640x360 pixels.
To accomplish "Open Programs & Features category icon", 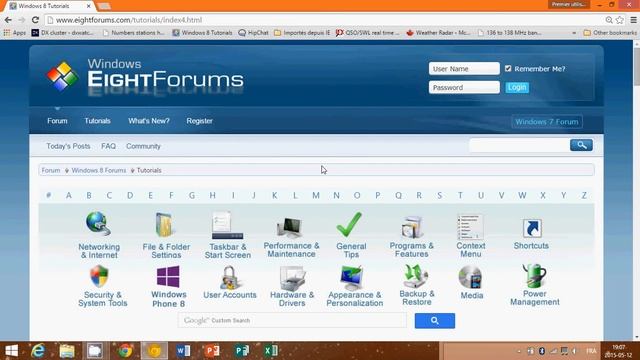I will coord(411,227).
